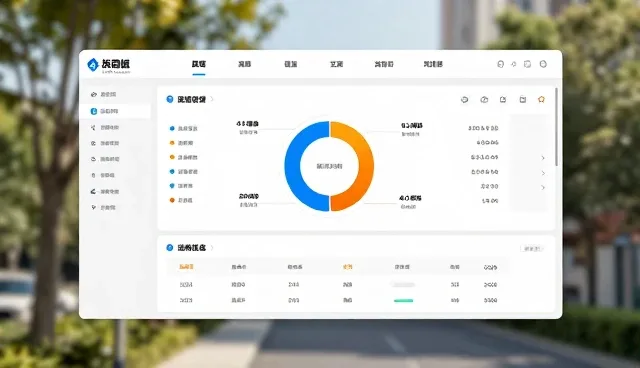
Task: Switch to the sixth top navigation tab
Action: (x=433, y=64)
